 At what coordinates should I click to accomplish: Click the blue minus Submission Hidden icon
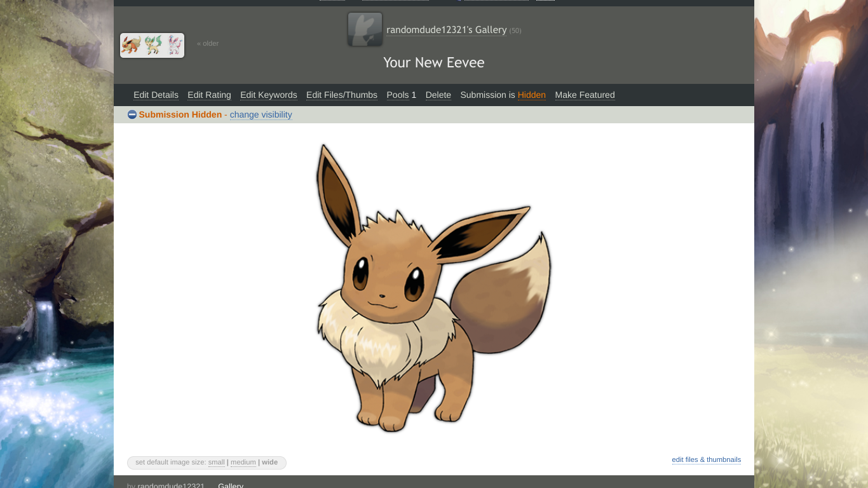pos(132,114)
